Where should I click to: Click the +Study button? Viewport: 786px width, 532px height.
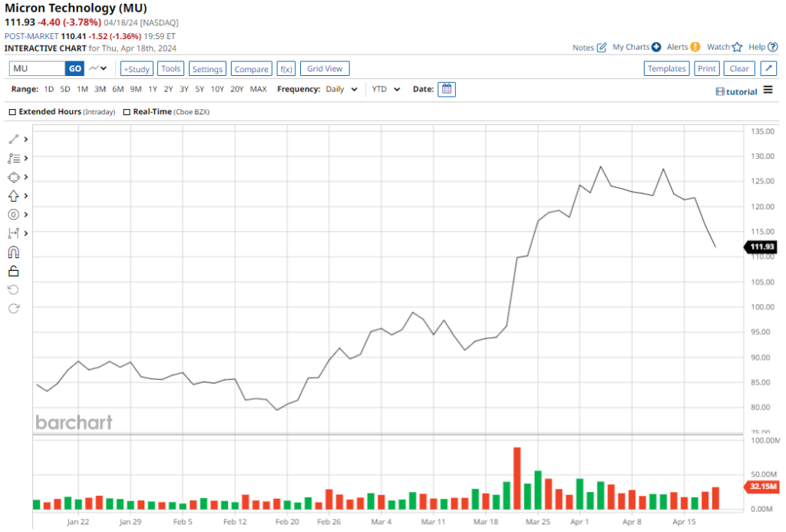pos(136,69)
